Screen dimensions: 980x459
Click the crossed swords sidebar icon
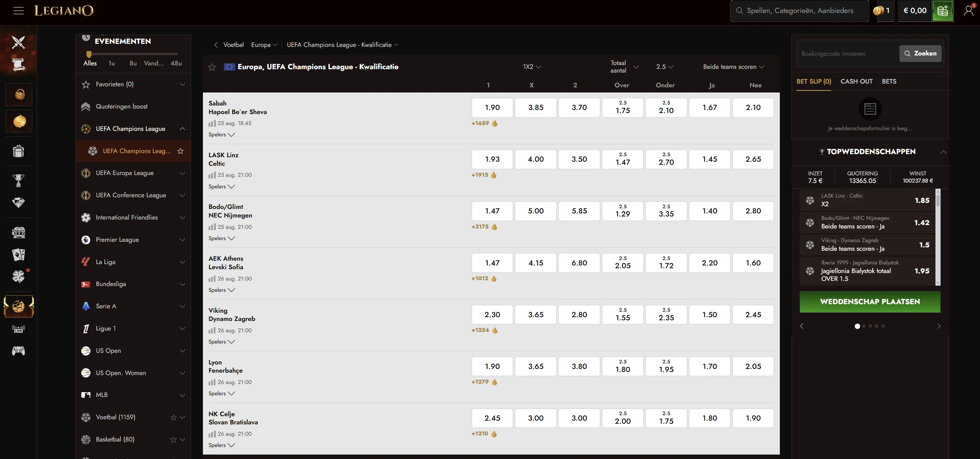[18, 42]
